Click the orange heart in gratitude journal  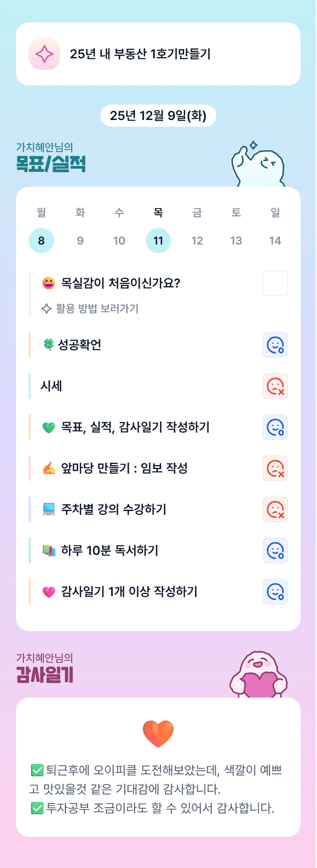(158, 733)
